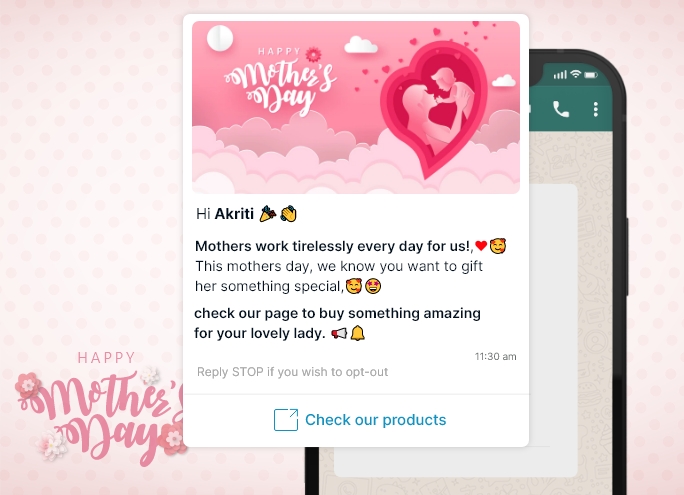Viewport: 684px width, 495px height.
Task: Click the Mothers work tirelessly message line
Action: 334,246
